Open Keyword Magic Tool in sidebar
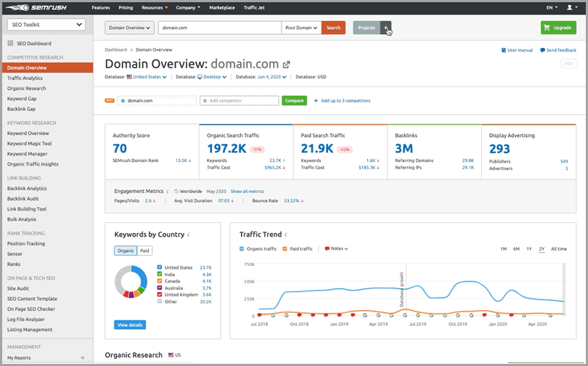The image size is (588, 366). click(x=30, y=144)
